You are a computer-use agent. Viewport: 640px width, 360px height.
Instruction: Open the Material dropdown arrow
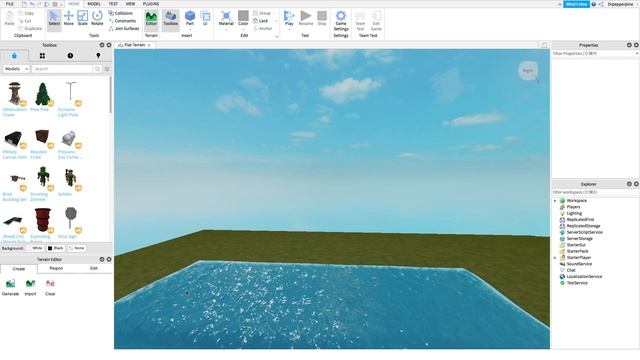226,29
